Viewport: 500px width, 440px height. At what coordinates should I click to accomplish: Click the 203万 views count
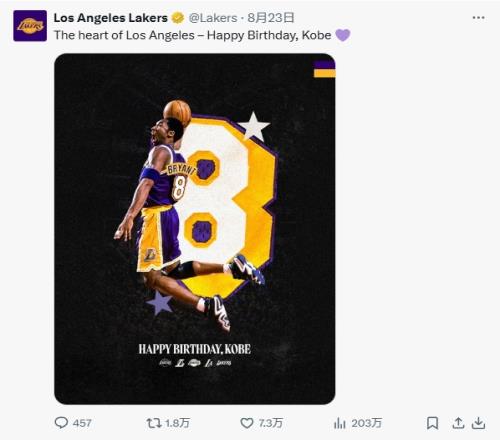point(367,423)
